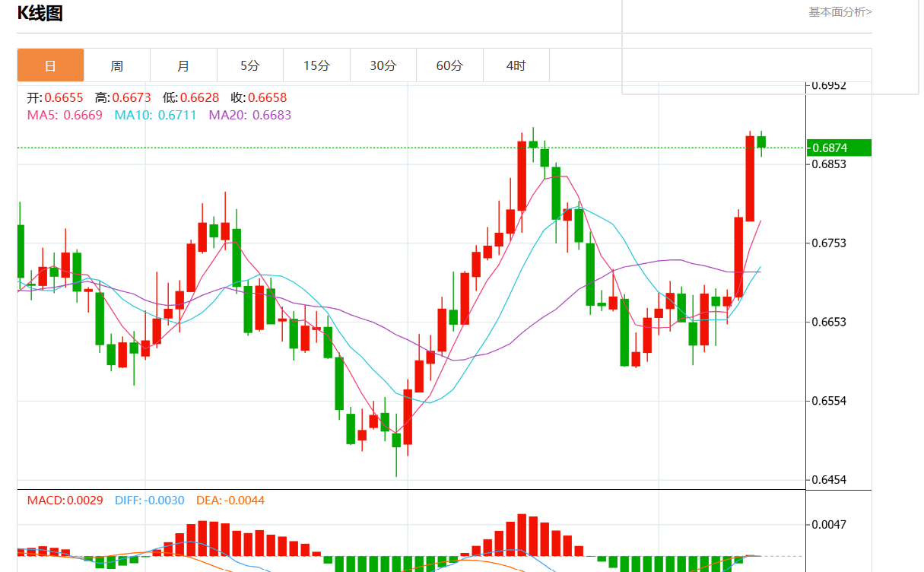This screenshot has width=924, height=572.
Task: Click the 0.0047 MACD axis label
Action: click(x=829, y=525)
